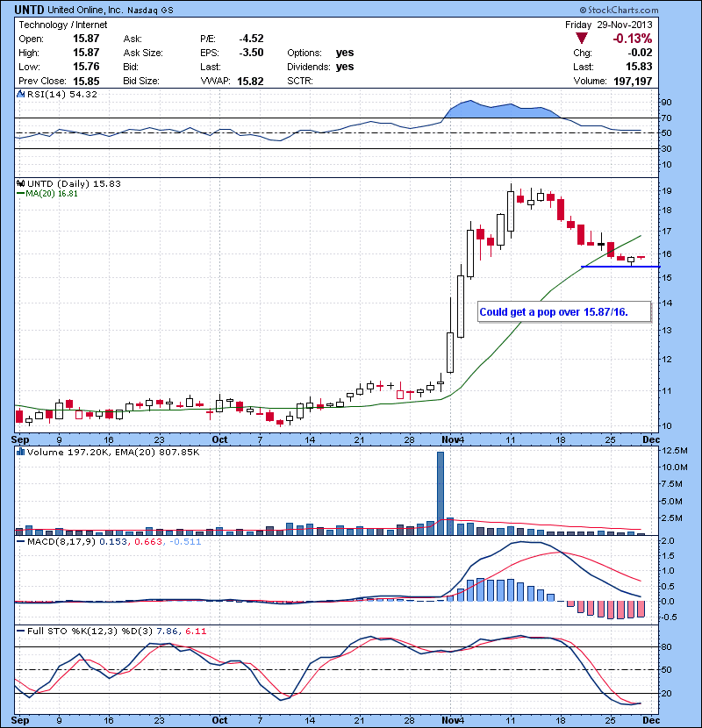Click the UNTD ticker symbol in the header

[x=29, y=10]
